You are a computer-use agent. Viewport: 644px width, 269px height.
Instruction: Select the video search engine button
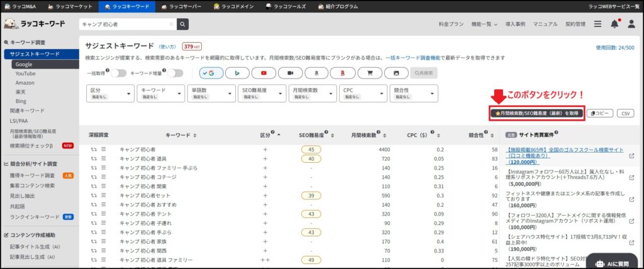coord(291,73)
